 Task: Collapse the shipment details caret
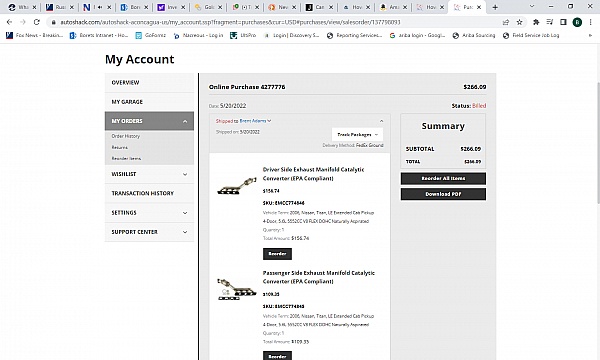[x=381, y=121]
